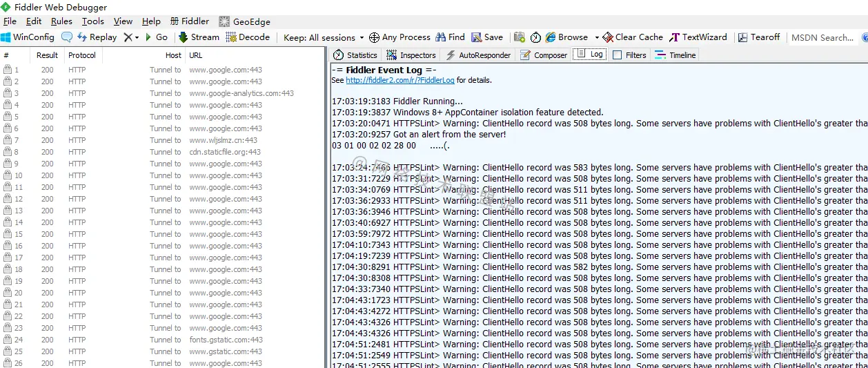868x368 pixels.
Task: Select session 7 www.wljslmz.cn:443
Action: (163, 140)
